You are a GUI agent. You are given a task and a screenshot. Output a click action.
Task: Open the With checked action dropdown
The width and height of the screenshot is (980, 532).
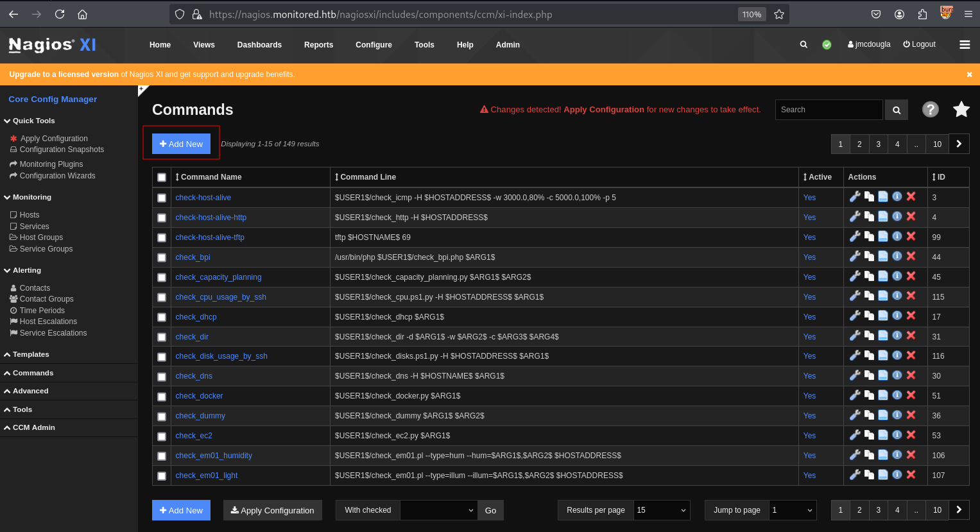pyautogui.click(x=439, y=510)
